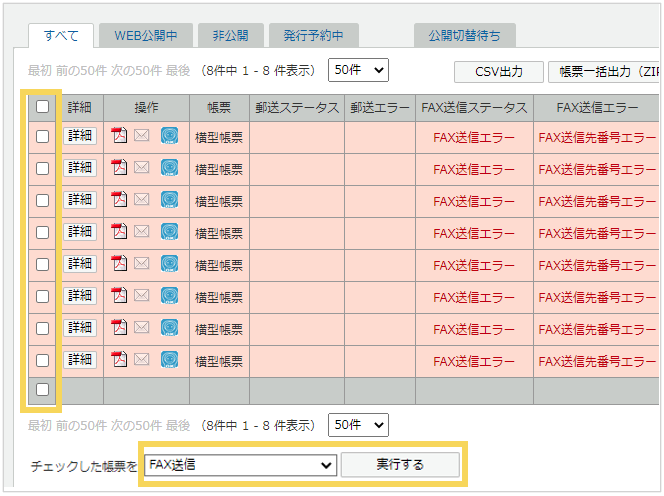The image size is (664, 496).
Task: Switch to the WEB公開中 tab
Action: 146,36
